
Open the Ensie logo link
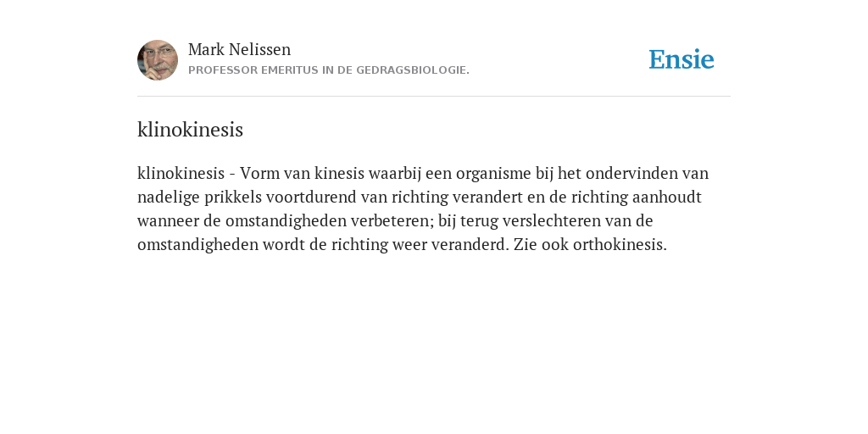[682, 59]
